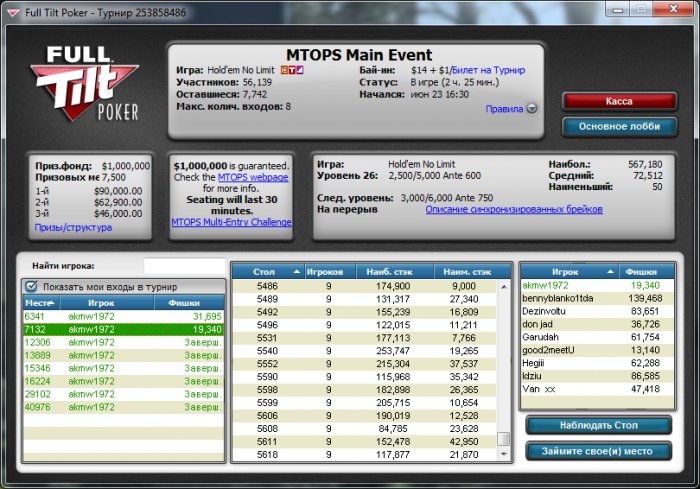Select player Dezinvoltu

click(598, 311)
